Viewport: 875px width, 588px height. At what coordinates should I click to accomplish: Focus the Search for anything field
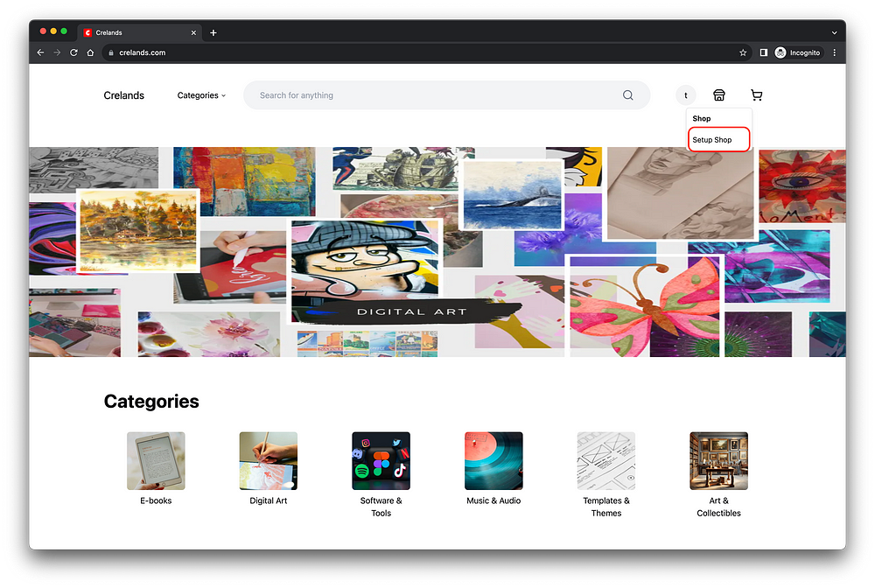point(446,95)
